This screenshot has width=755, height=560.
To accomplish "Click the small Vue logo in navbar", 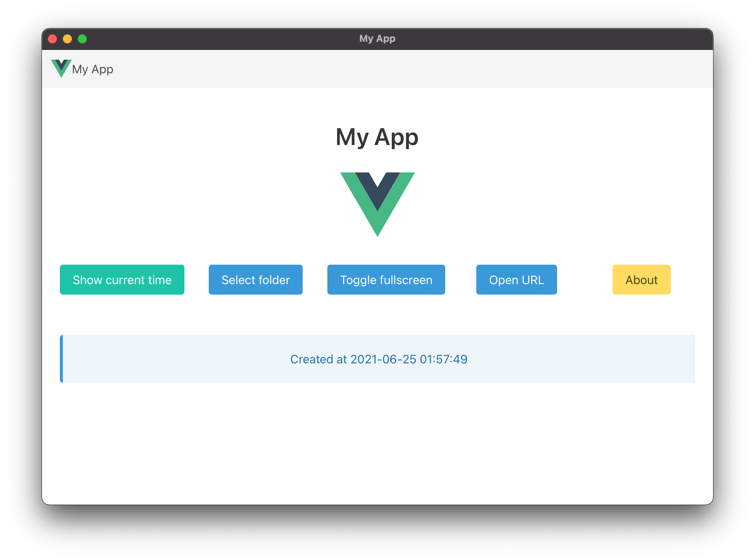I will 61,68.
